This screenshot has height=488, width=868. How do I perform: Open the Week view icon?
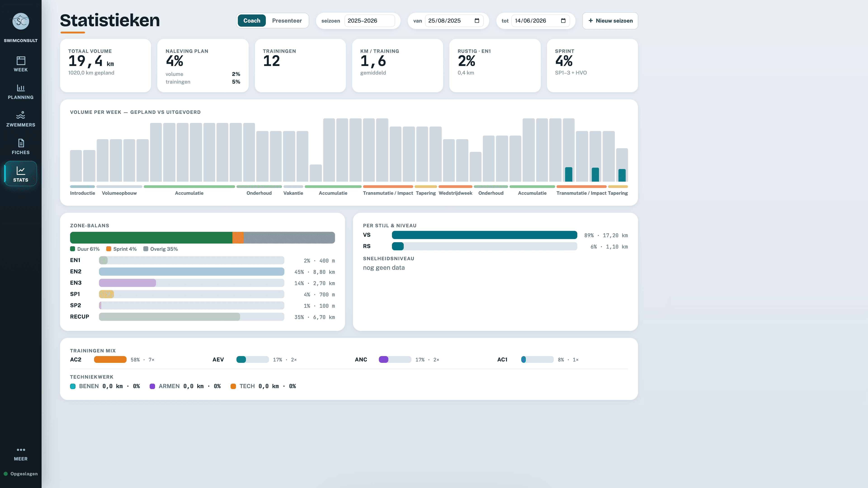pos(21,61)
